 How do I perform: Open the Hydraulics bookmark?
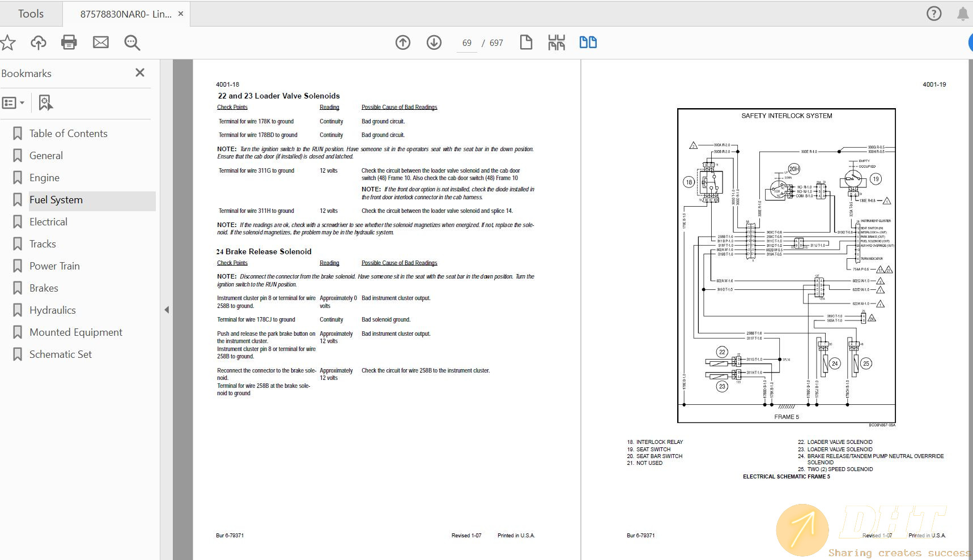pos(53,310)
